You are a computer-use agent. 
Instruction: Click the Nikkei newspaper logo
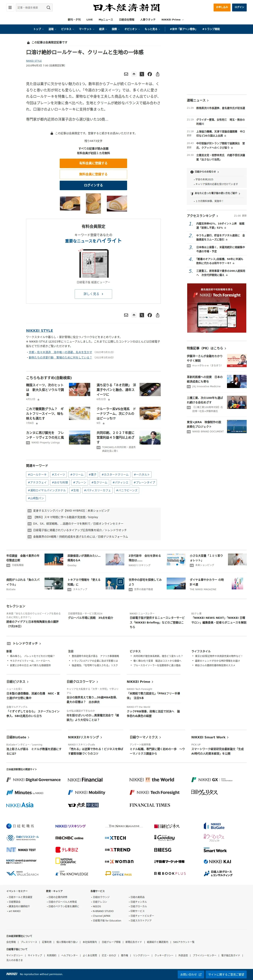pyautogui.click(x=126, y=8)
